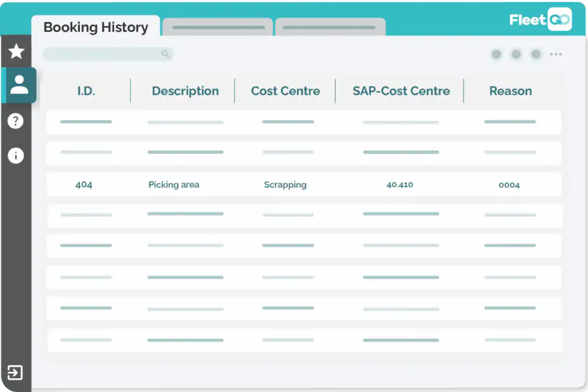The width and height of the screenshot is (588, 392).
Task: Focus the search input field
Action: point(108,54)
